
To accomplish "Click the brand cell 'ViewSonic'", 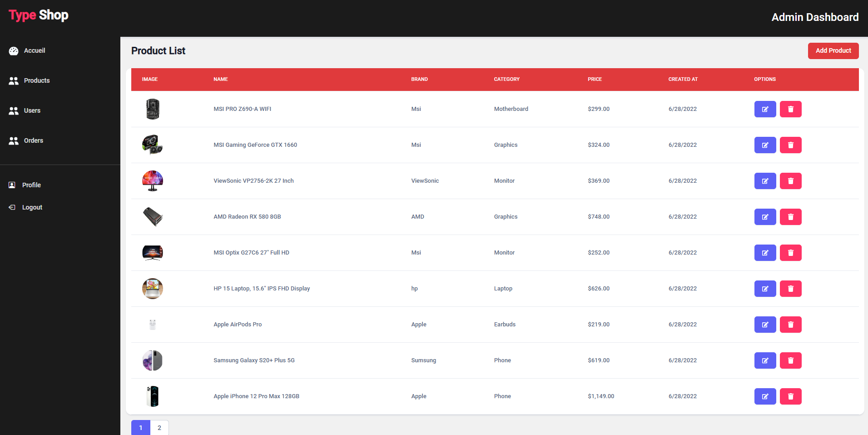I will (x=425, y=181).
